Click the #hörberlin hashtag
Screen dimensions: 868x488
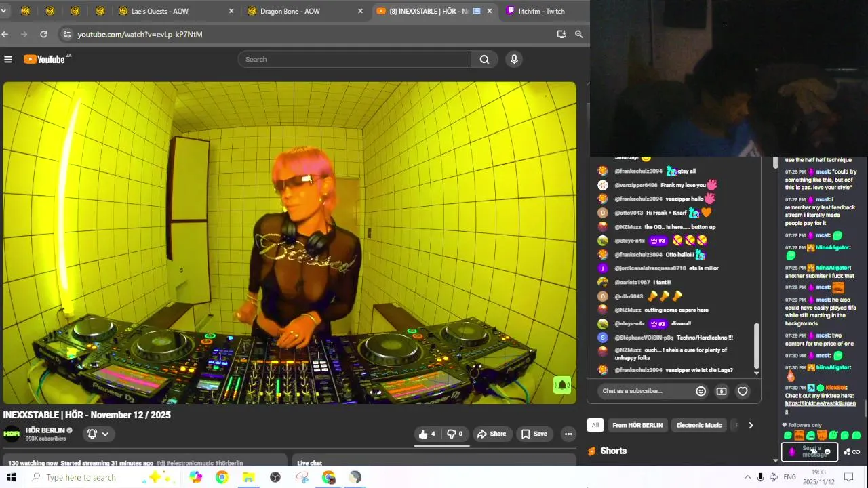point(229,464)
